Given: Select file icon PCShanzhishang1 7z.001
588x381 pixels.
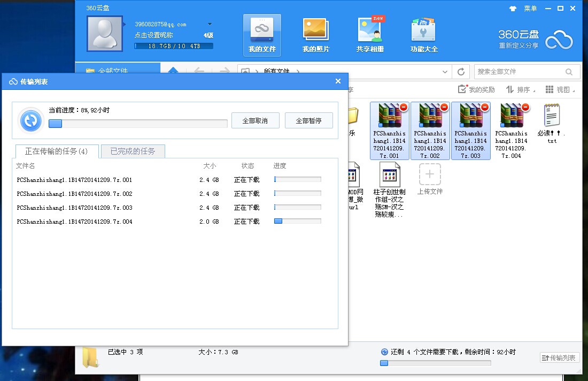Looking at the screenshot, I should coord(389,131).
